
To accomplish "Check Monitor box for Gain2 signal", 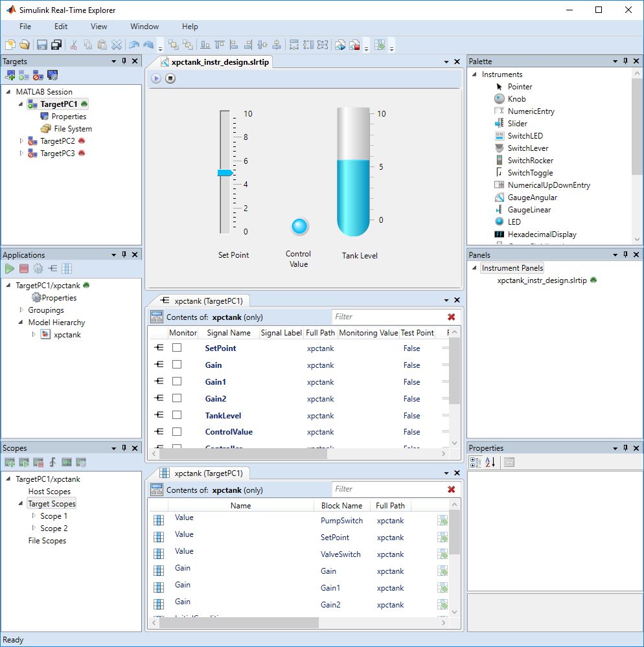I will pyautogui.click(x=177, y=398).
